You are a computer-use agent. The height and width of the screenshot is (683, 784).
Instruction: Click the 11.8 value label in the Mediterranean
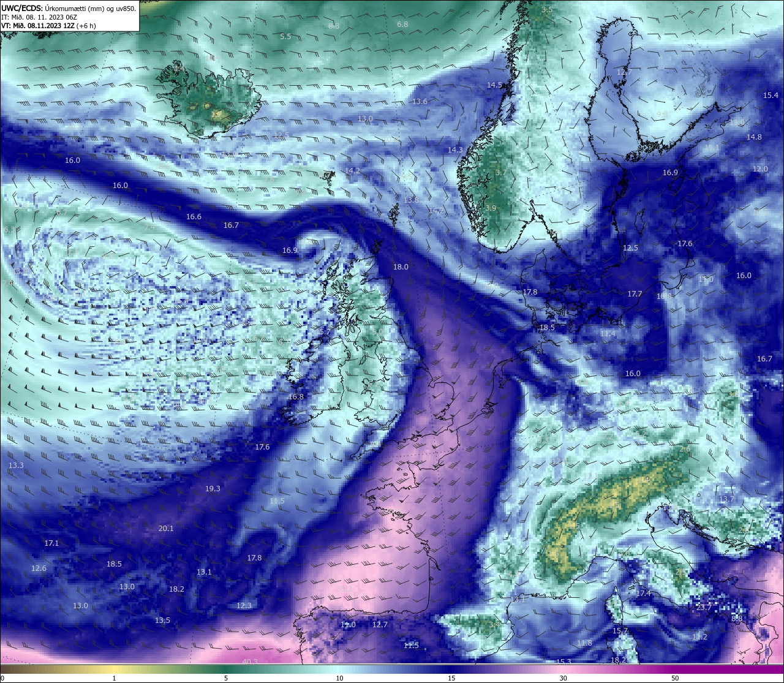[584, 643]
